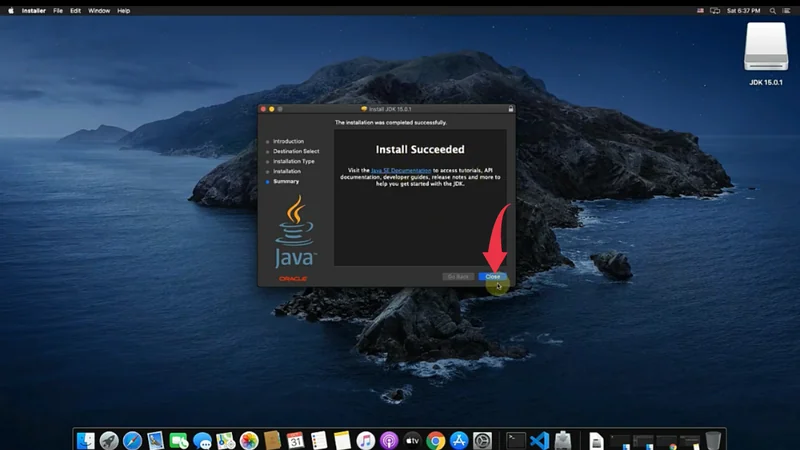Open the Window menu

99,10
